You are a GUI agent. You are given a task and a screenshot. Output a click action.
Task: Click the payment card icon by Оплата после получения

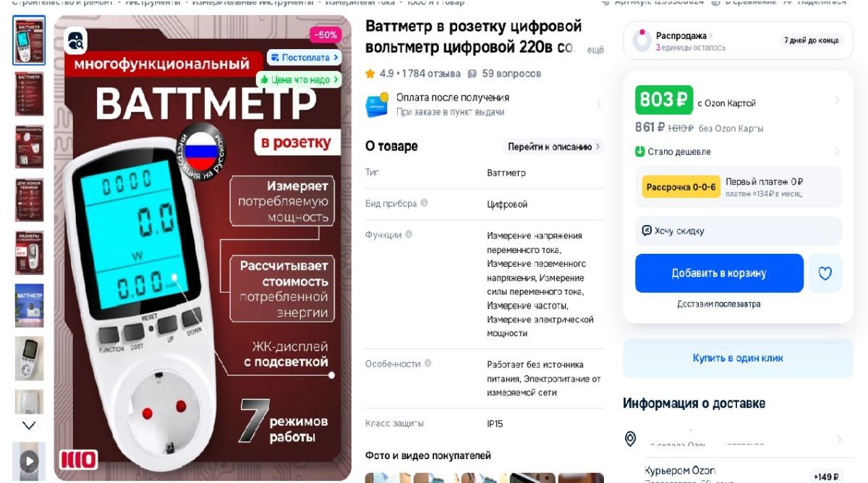click(377, 106)
